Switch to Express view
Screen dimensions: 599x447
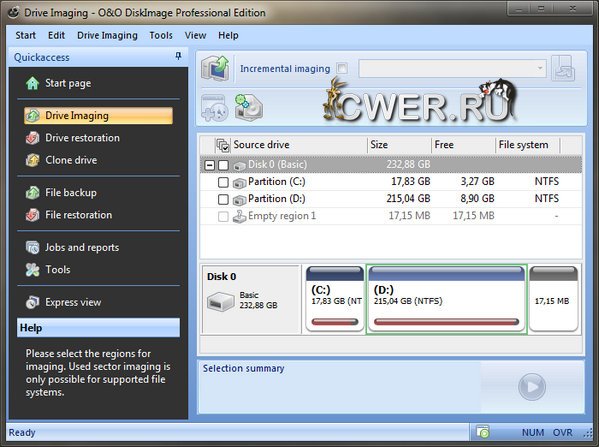click(x=63, y=302)
